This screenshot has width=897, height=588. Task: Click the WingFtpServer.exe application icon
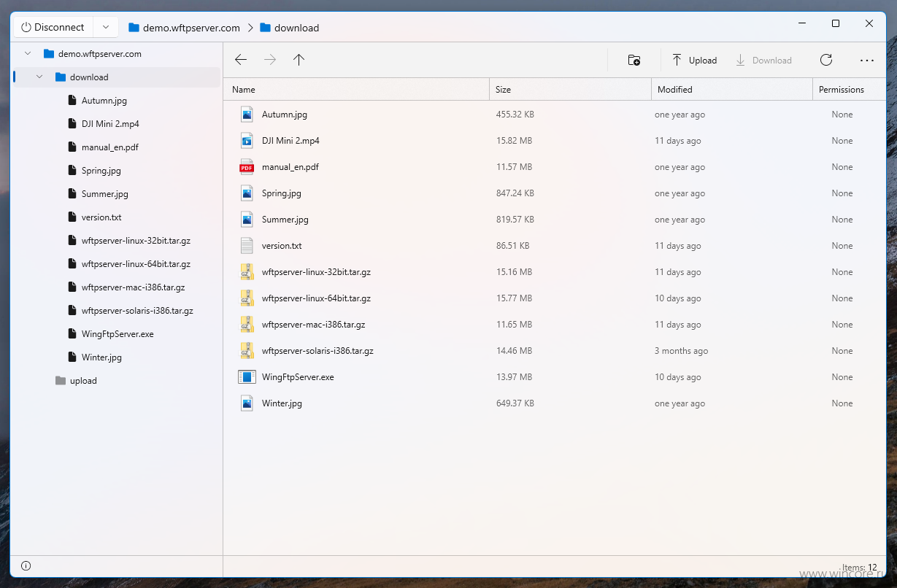[x=247, y=377]
